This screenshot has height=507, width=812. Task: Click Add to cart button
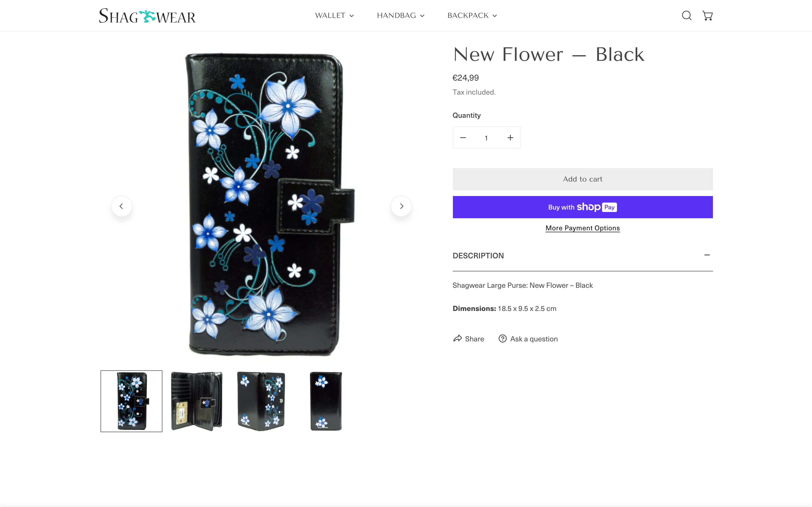tap(582, 179)
